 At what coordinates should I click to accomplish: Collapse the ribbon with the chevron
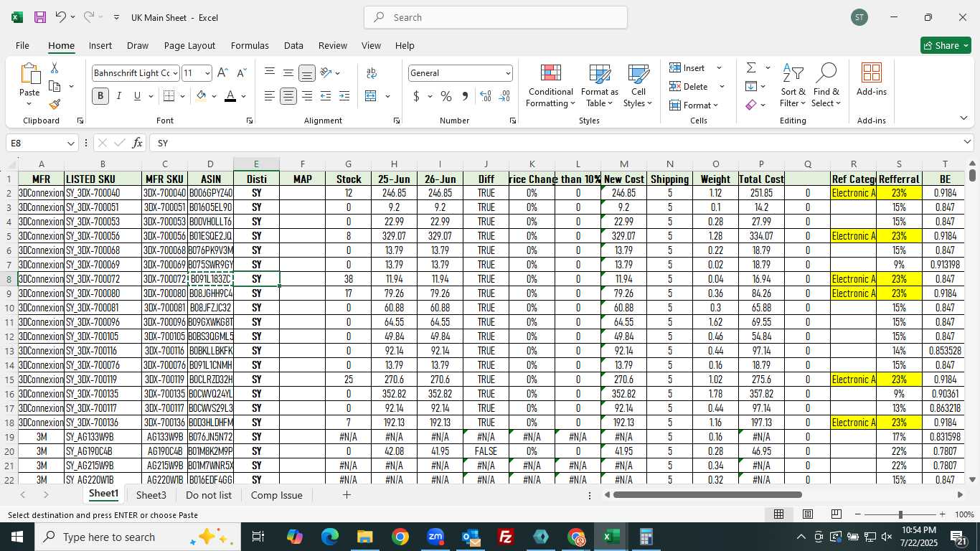963,118
